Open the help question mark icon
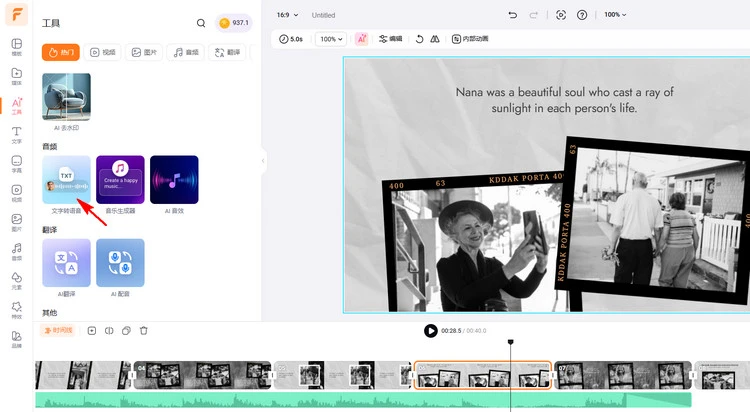The height and width of the screenshot is (412, 750). pos(582,15)
